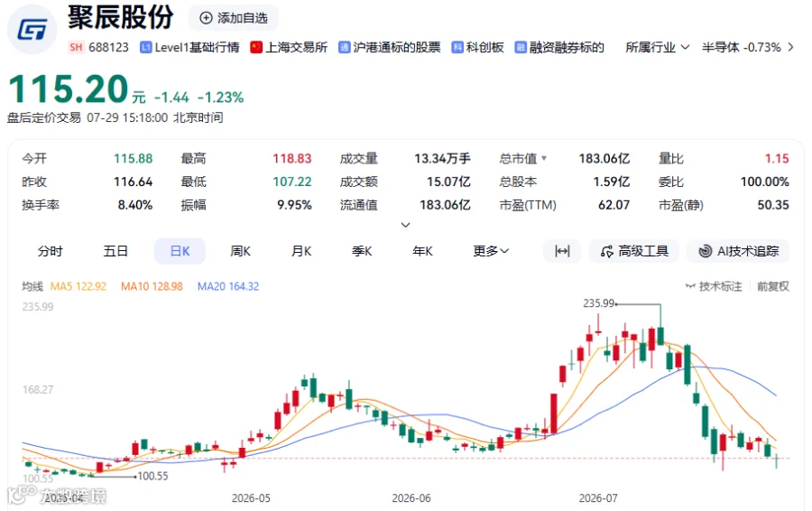Click the current price 115.20
The height and width of the screenshot is (511, 812).
tap(69, 89)
